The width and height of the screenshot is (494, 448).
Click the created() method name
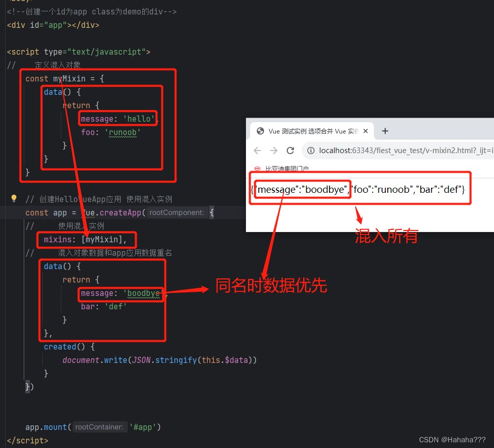coord(60,346)
